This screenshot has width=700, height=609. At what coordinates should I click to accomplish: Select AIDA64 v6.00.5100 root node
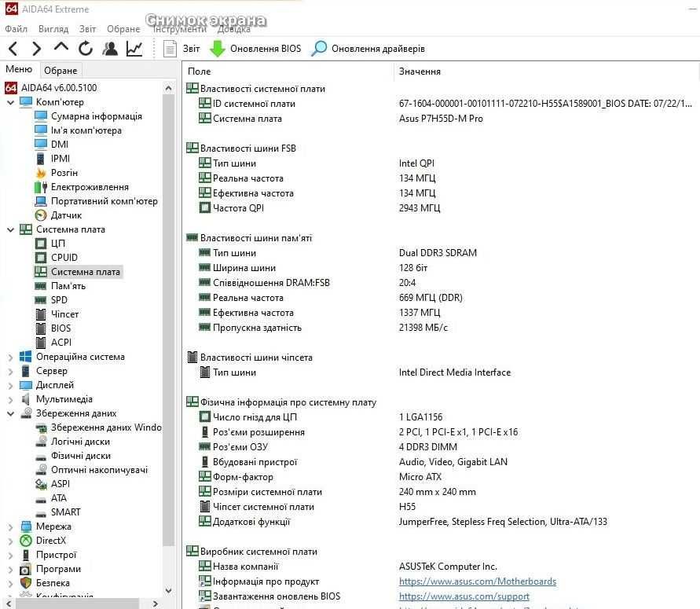pyautogui.click(x=51, y=88)
